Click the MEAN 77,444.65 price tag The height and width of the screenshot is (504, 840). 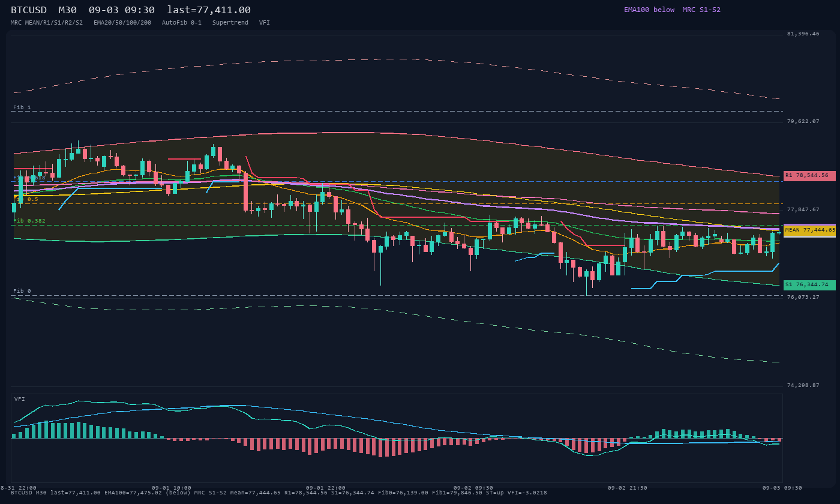pyautogui.click(x=809, y=230)
